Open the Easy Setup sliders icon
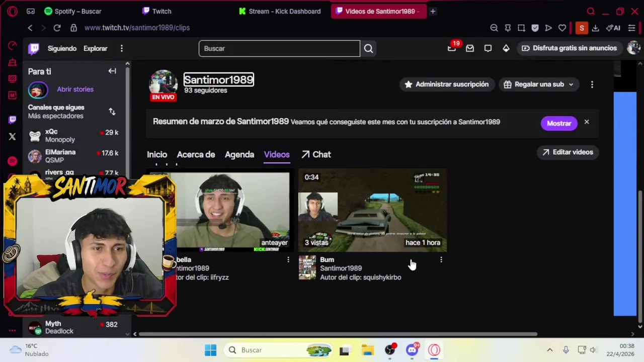 pyautogui.click(x=632, y=28)
